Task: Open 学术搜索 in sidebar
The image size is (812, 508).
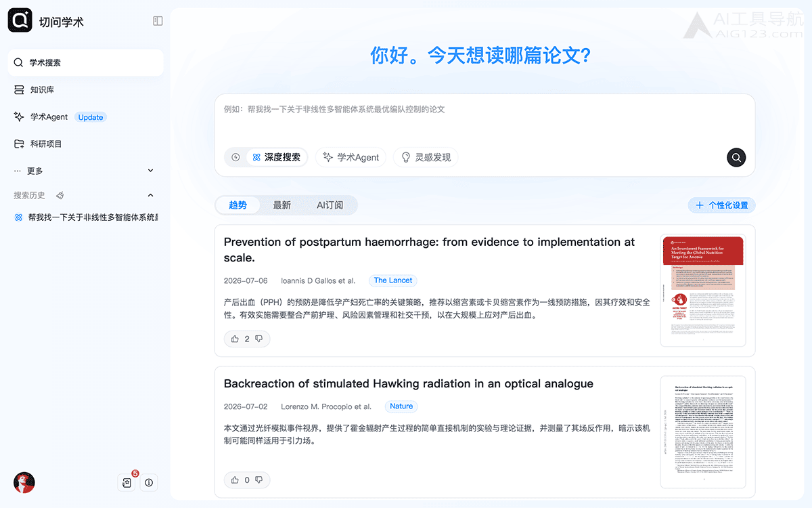Action: click(x=86, y=62)
